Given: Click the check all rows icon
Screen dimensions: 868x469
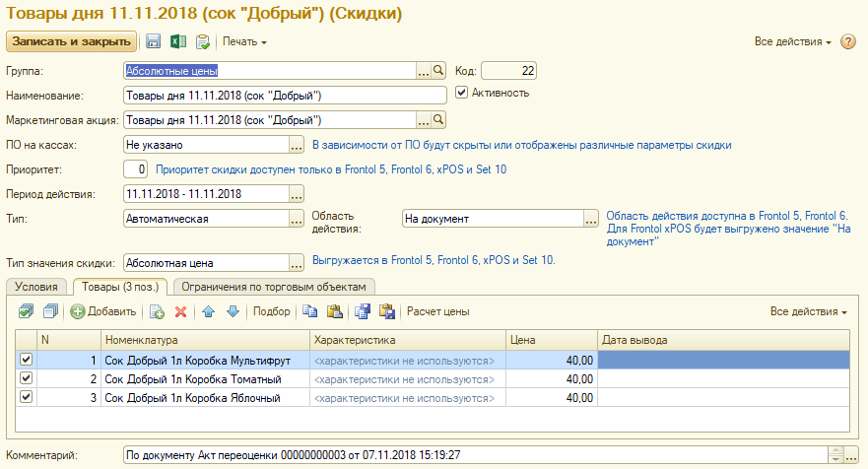Looking at the screenshot, I should pyautogui.click(x=26, y=311).
